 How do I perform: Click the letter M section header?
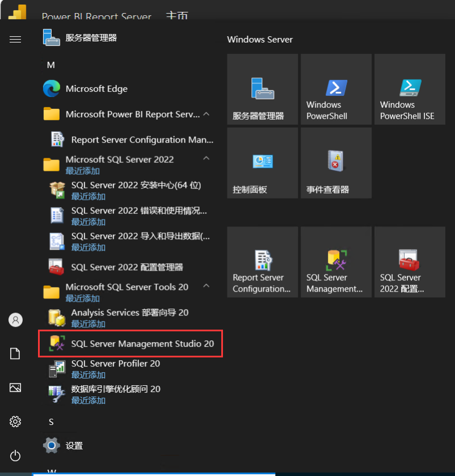tap(51, 65)
